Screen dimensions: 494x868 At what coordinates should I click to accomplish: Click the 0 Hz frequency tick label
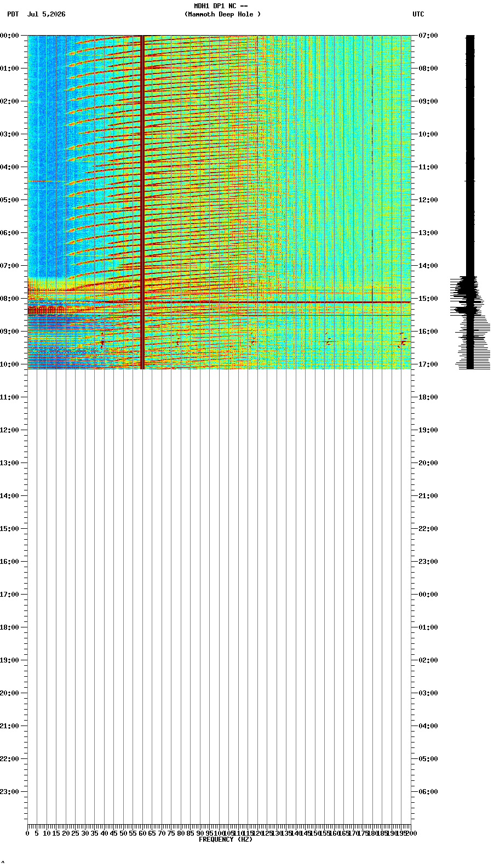click(x=27, y=833)
